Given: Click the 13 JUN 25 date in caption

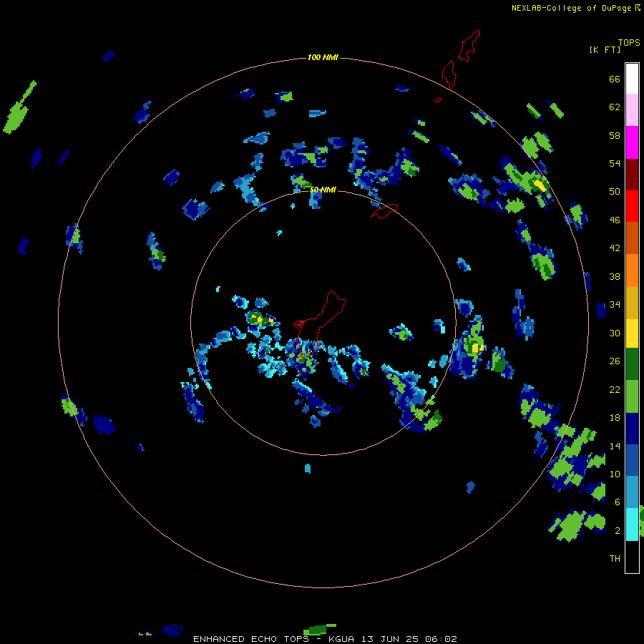Looking at the screenshot, I should [x=390, y=639].
